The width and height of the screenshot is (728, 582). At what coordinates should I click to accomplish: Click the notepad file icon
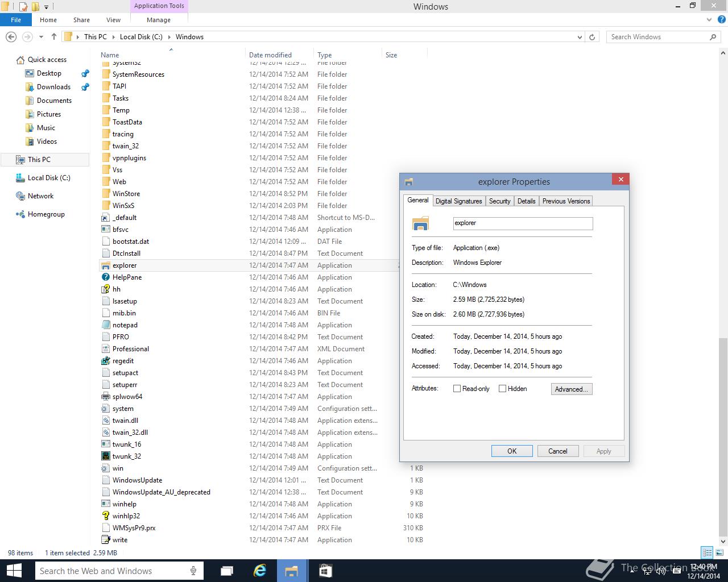point(105,325)
